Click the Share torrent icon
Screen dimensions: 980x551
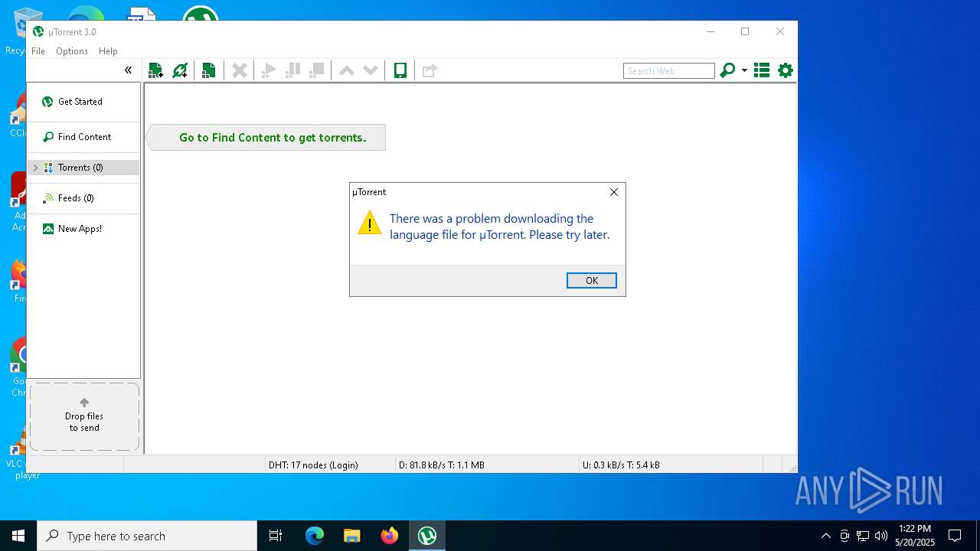430,70
